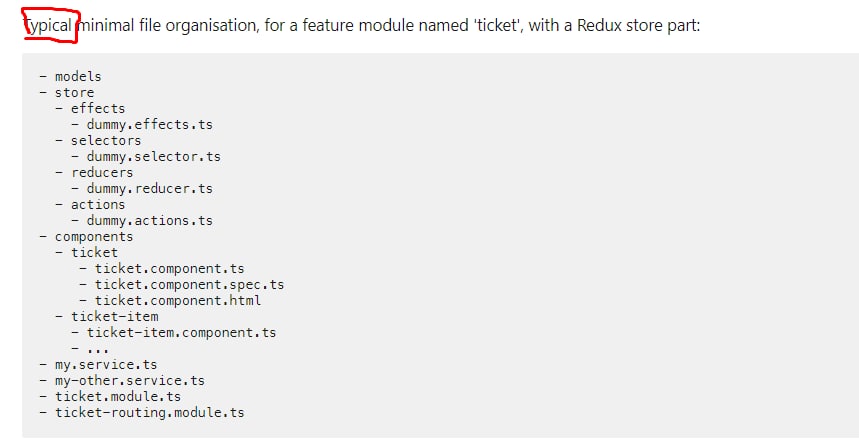Click ticket.component.html in the listing

point(178,301)
